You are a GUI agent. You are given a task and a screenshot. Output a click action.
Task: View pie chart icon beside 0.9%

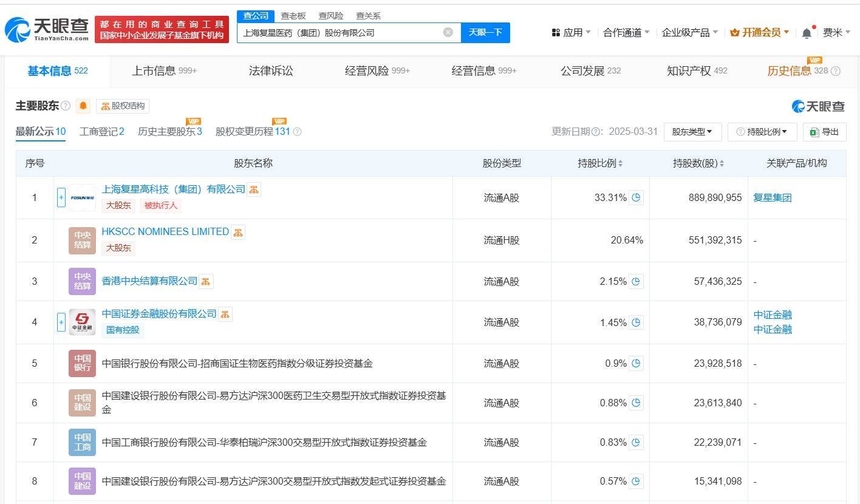[636, 363]
